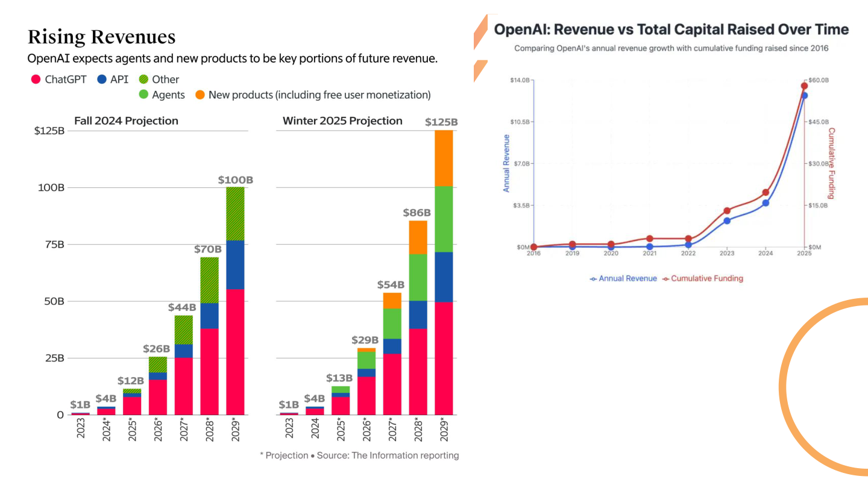Click the "$14.0B" left axis label
868x488 pixels.
pyautogui.click(x=520, y=80)
